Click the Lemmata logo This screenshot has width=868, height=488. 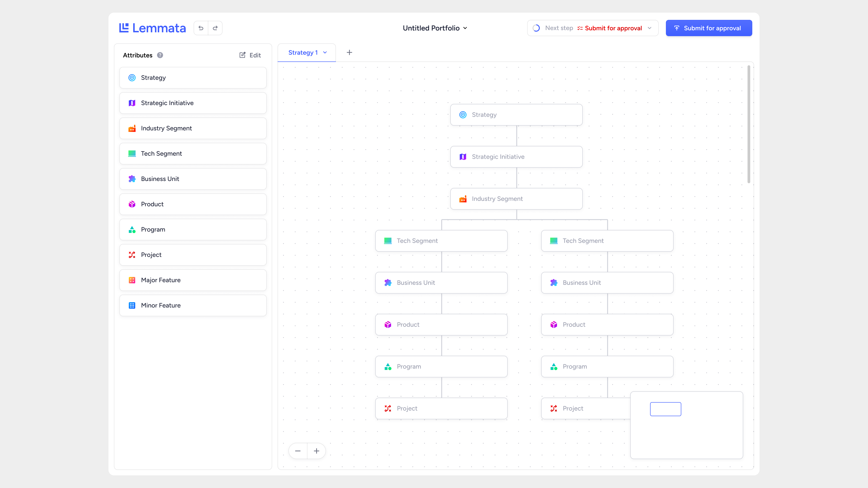click(x=152, y=28)
